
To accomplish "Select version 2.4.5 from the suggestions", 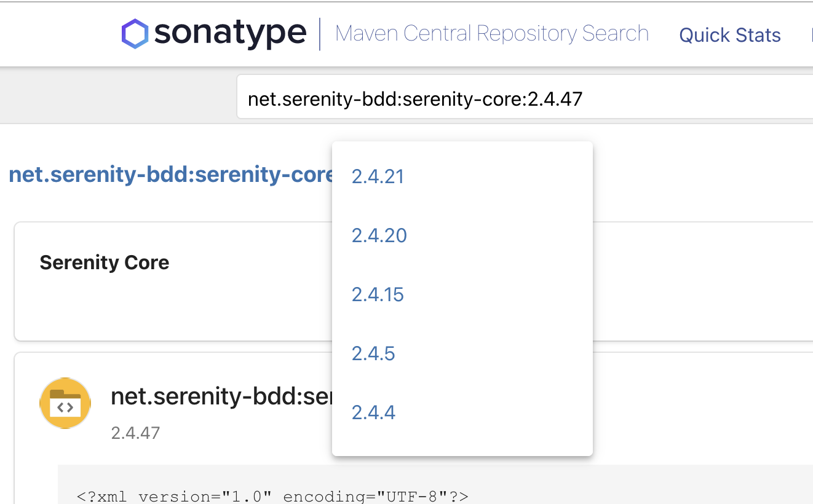I will tap(373, 353).
